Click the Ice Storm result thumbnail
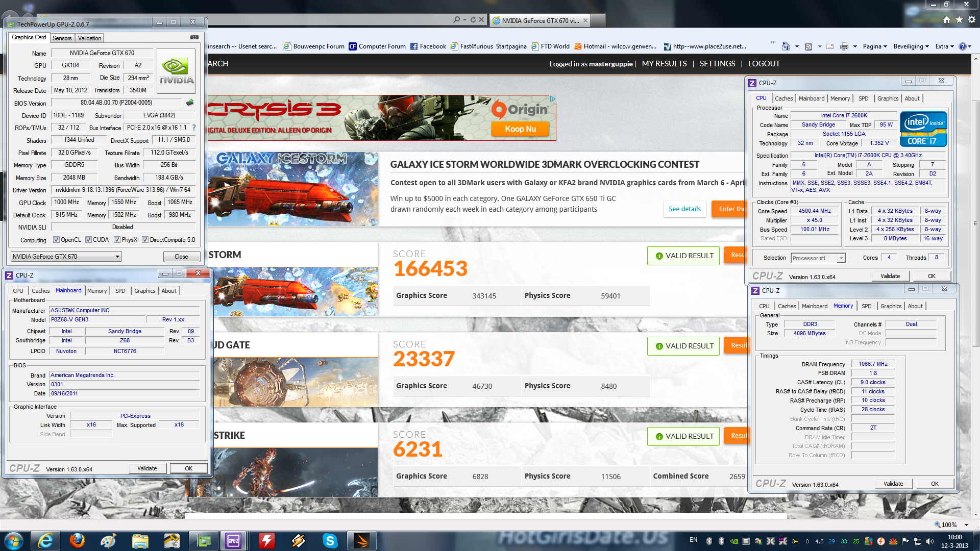Screen dimensions: 980x551 pyautogui.click(x=296, y=291)
